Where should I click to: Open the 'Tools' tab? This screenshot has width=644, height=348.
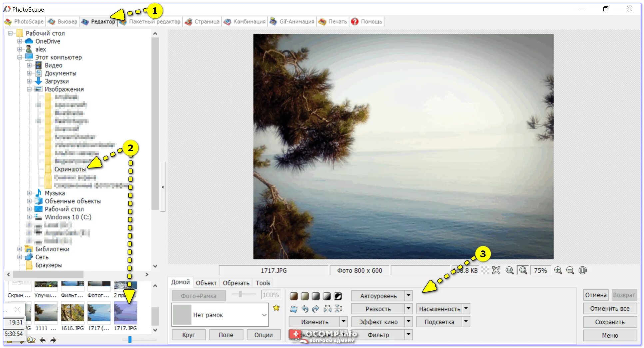click(x=263, y=283)
